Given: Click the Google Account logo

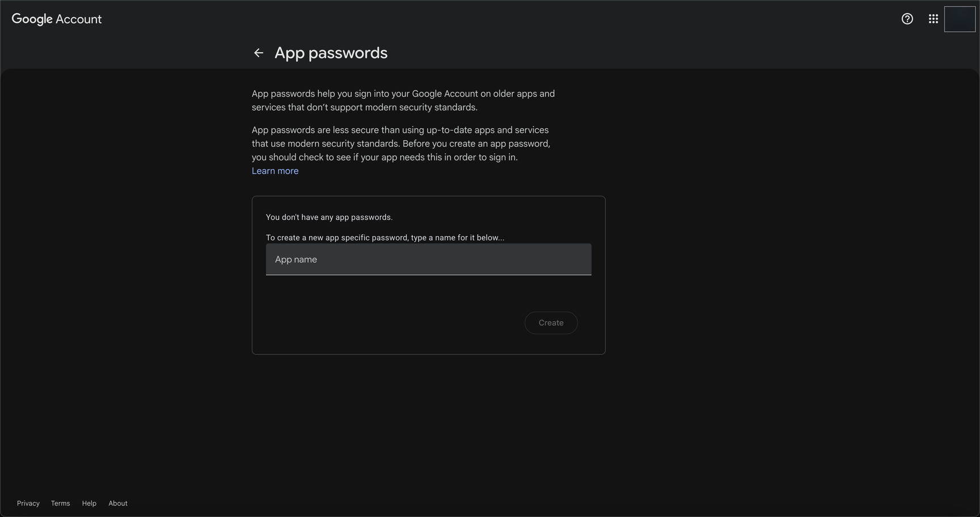Looking at the screenshot, I should (57, 19).
